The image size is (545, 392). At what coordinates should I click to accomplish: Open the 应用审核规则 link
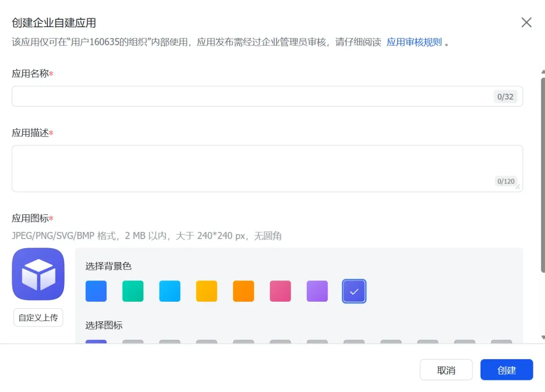[x=414, y=42]
